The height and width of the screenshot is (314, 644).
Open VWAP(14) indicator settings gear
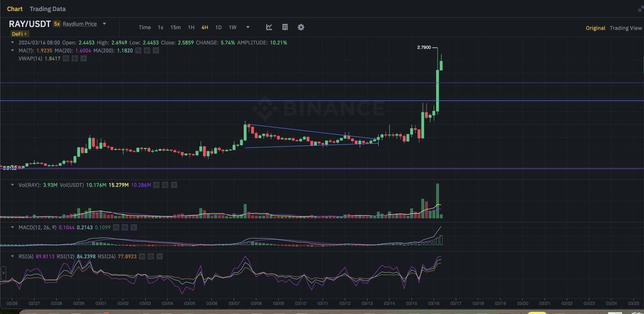tap(75, 59)
